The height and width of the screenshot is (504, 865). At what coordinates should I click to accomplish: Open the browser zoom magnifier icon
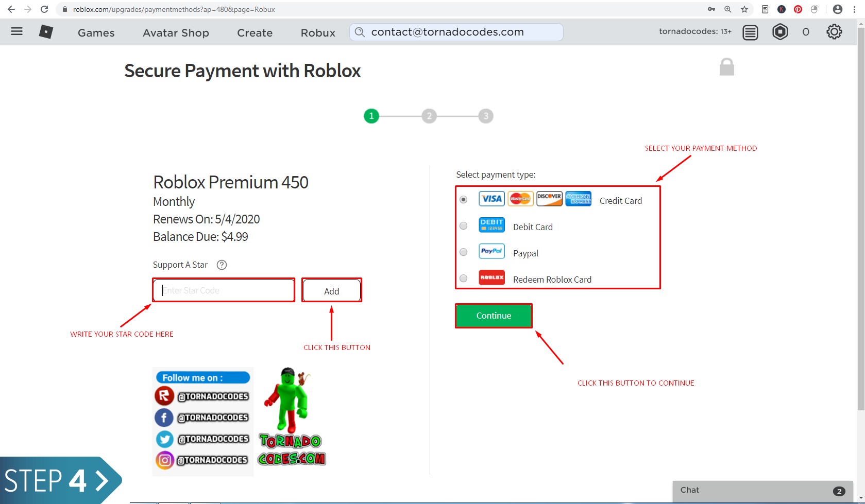tap(728, 9)
